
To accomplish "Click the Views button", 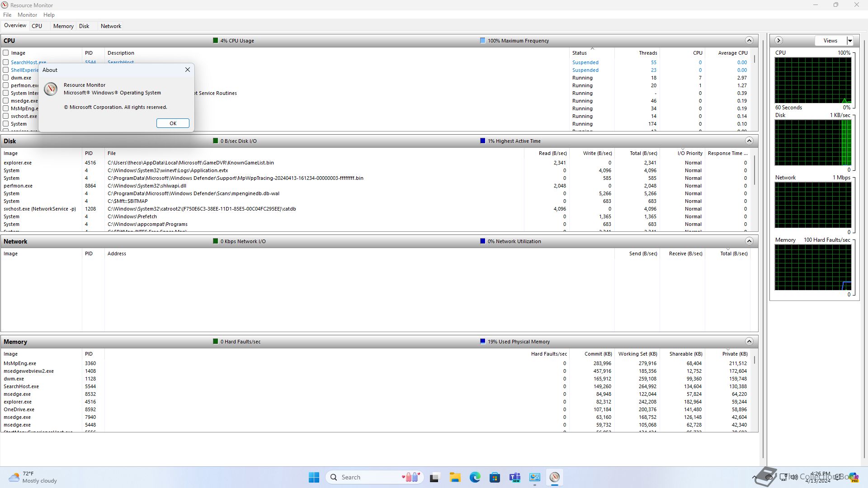I will [830, 41].
